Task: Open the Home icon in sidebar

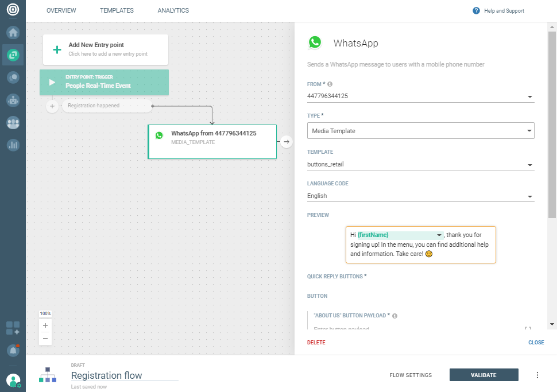Action: [x=13, y=33]
